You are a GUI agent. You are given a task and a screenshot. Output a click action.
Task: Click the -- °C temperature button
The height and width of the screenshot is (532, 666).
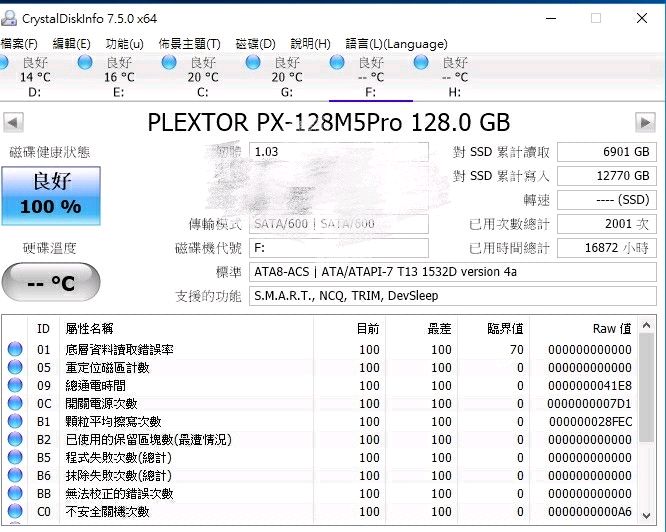pyautogui.click(x=51, y=282)
